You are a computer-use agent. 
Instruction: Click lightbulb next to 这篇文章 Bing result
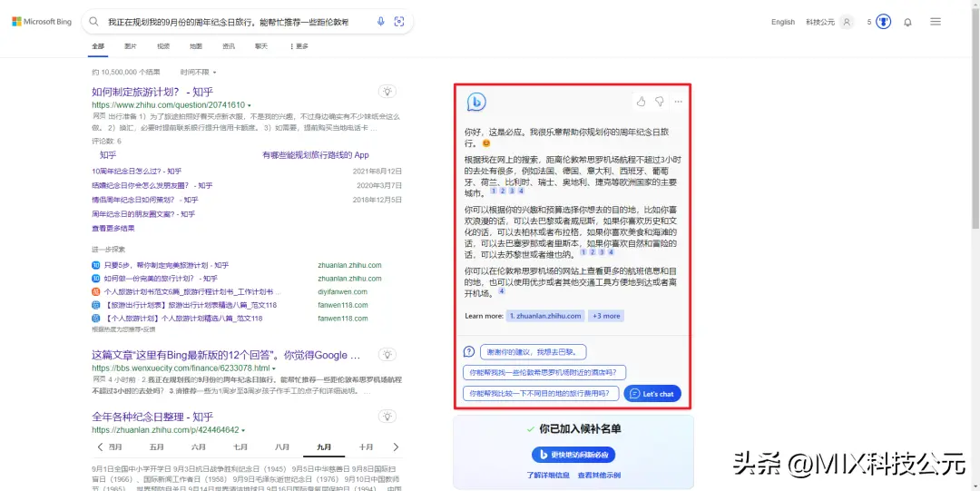coord(387,355)
